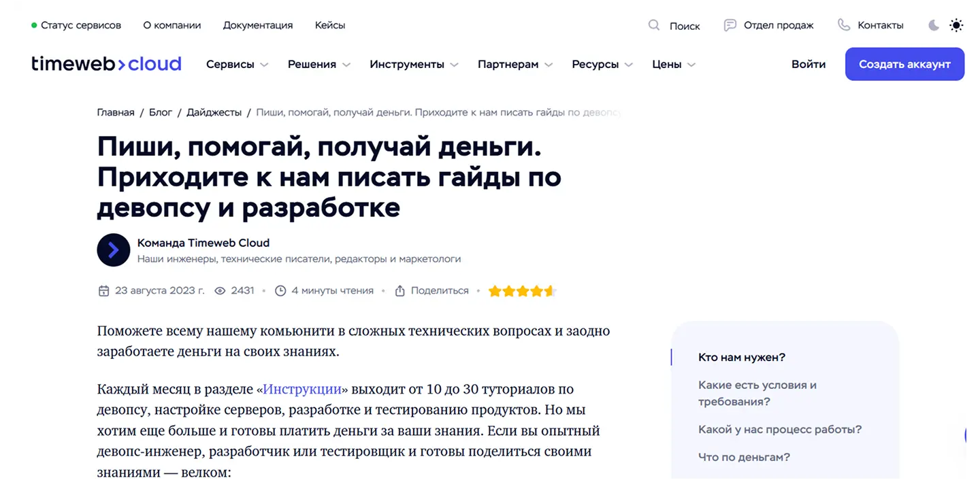Screen dimensions: 980x480
Task: Open Отдел продаж in the top bar
Action: (x=779, y=25)
